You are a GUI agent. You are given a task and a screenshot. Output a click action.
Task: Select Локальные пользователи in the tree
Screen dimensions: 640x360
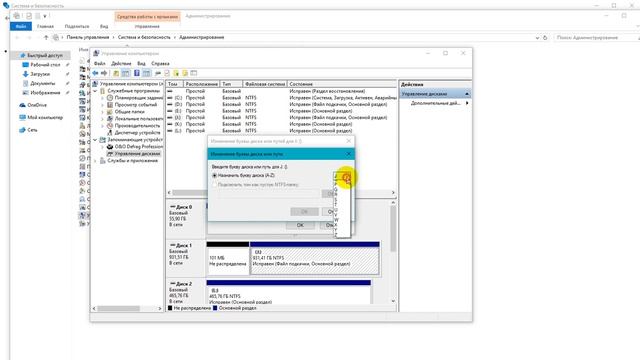tap(139, 118)
